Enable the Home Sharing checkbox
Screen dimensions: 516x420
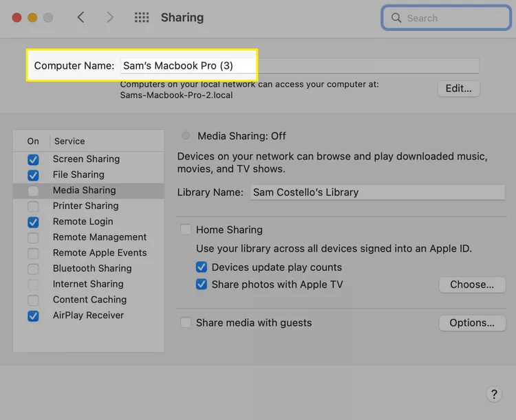186,230
